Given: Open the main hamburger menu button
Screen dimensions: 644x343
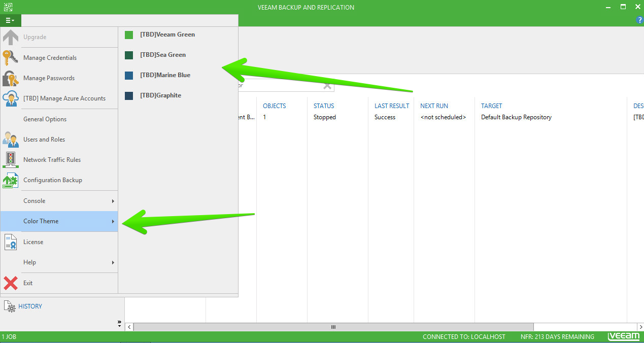Looking at the screenshot, I should (x=10, y=20).
